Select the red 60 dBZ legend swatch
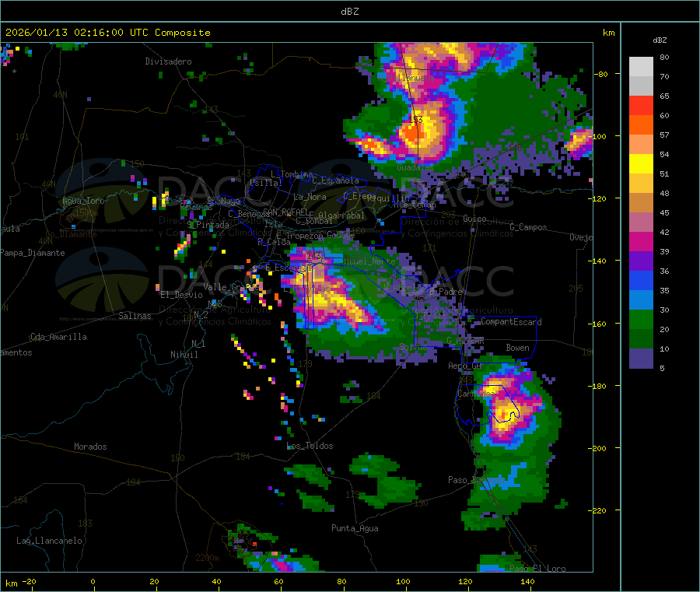Image resolution: width=700 pixels, height=592 pixels. click(641, 105)
